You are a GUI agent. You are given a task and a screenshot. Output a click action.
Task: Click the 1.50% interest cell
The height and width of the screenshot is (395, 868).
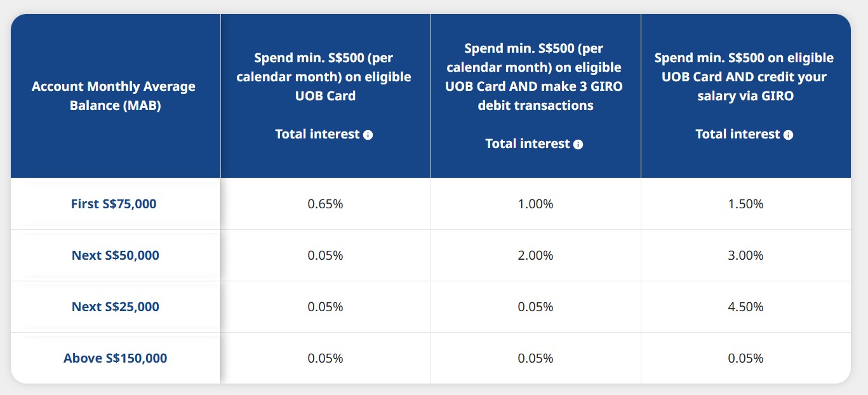tap(745, 204)
